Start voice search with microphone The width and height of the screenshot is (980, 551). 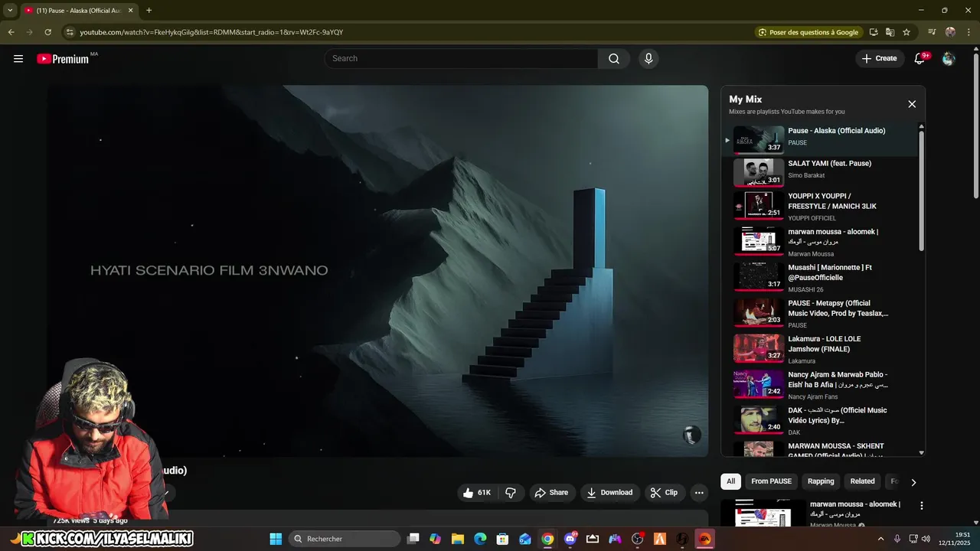pyautogui.click(x=648, y=59)
